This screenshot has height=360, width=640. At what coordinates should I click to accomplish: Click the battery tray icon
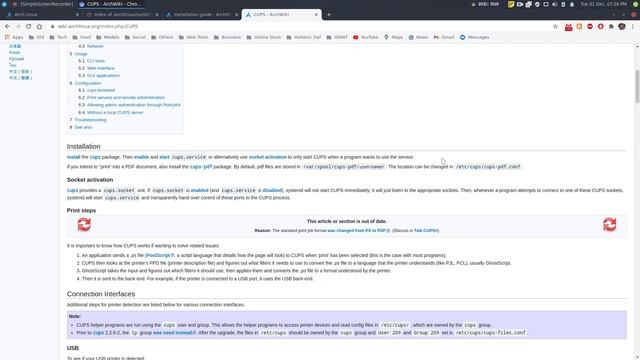point(563,4)
